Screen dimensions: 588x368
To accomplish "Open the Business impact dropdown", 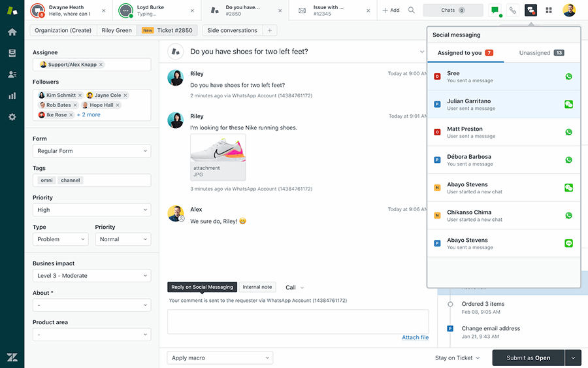I will click(x=92, y=275).
